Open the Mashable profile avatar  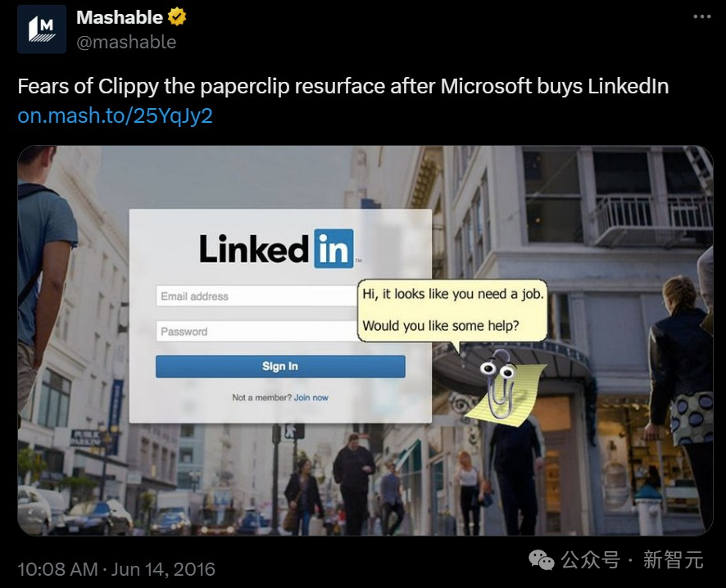(x=42, y=29)
